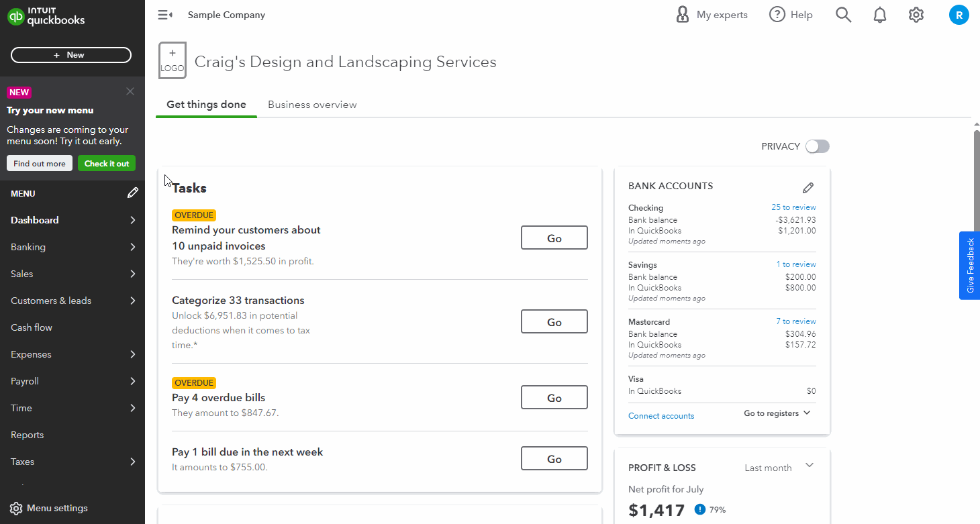This screenshot has width=980, height=524.
Task: Open the Connect accounts link
Action: tap(661, 416)
